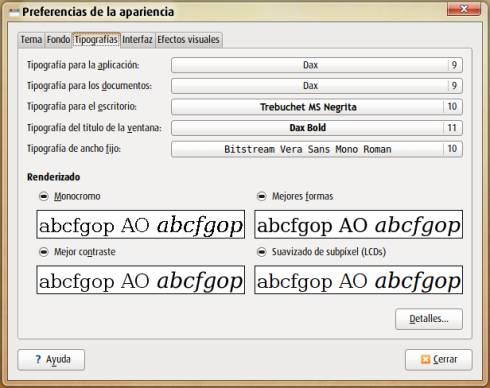
Task: Close the Preferencias de la apariencia window
Action: tap(464, 9)
